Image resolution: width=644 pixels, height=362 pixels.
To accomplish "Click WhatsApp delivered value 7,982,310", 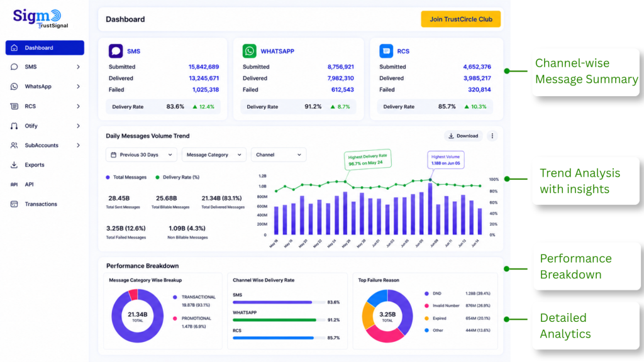I will [x=340, y=79].
